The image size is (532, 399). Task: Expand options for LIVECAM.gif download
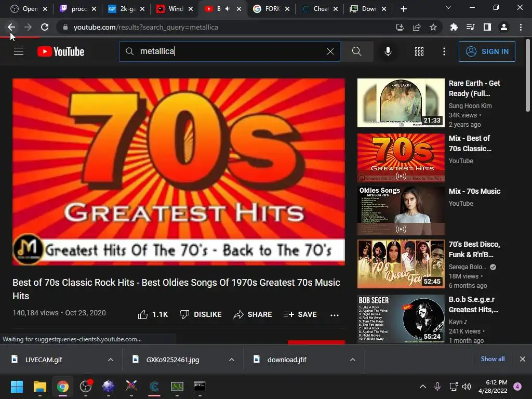click(111, 360)
